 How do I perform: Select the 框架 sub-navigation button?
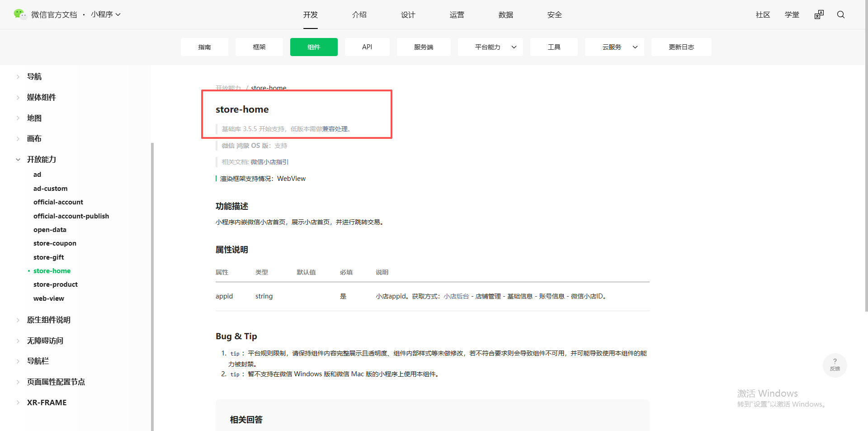click(259, 47)
